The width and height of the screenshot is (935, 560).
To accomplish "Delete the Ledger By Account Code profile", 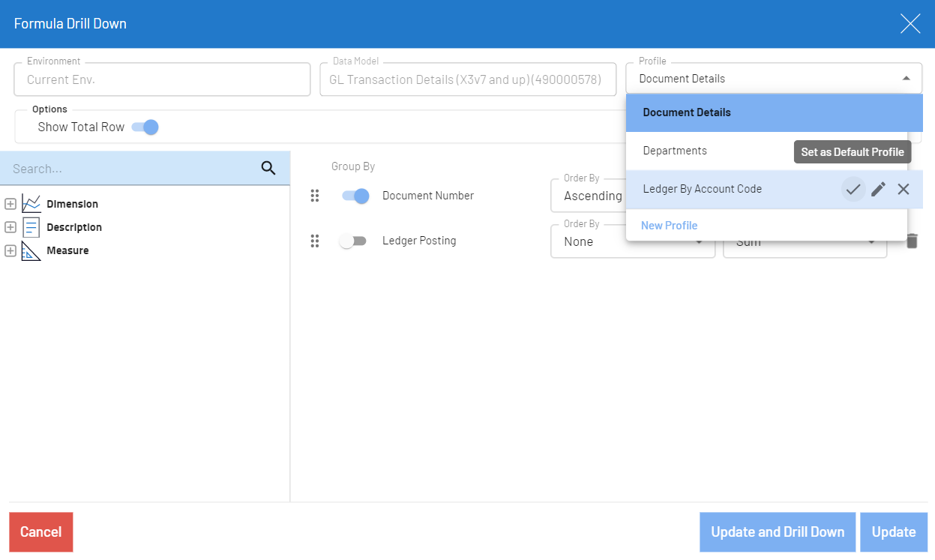I will 904,189.
